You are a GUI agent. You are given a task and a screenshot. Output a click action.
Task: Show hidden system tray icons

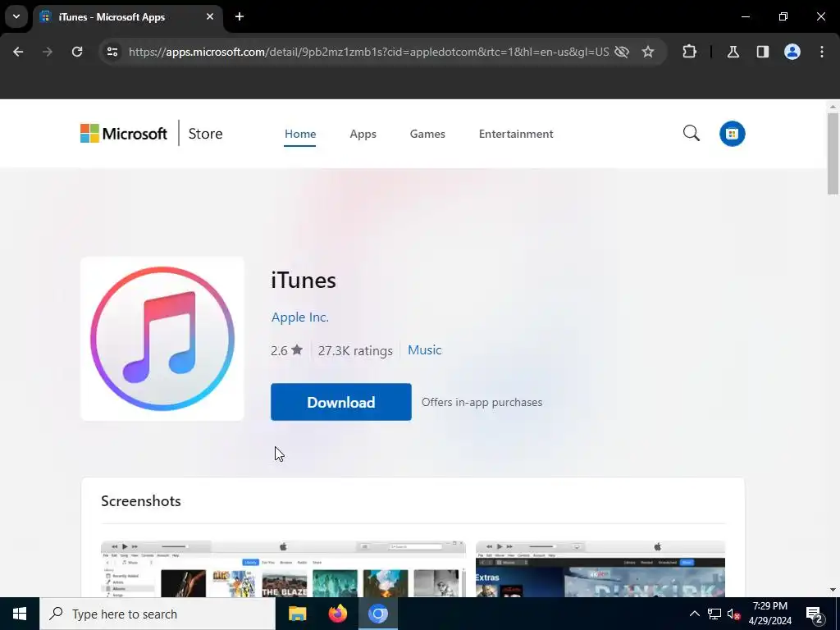694,614
